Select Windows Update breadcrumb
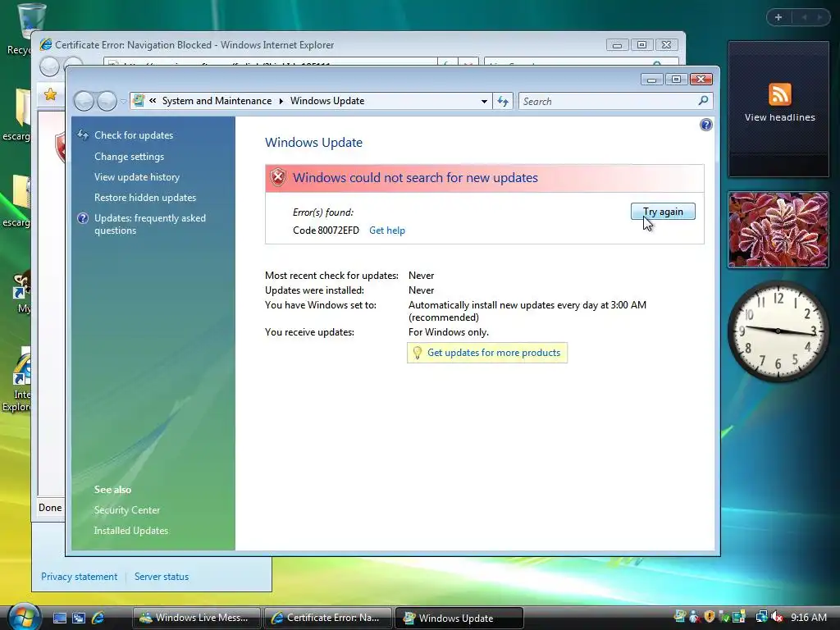 pos(326,101)
